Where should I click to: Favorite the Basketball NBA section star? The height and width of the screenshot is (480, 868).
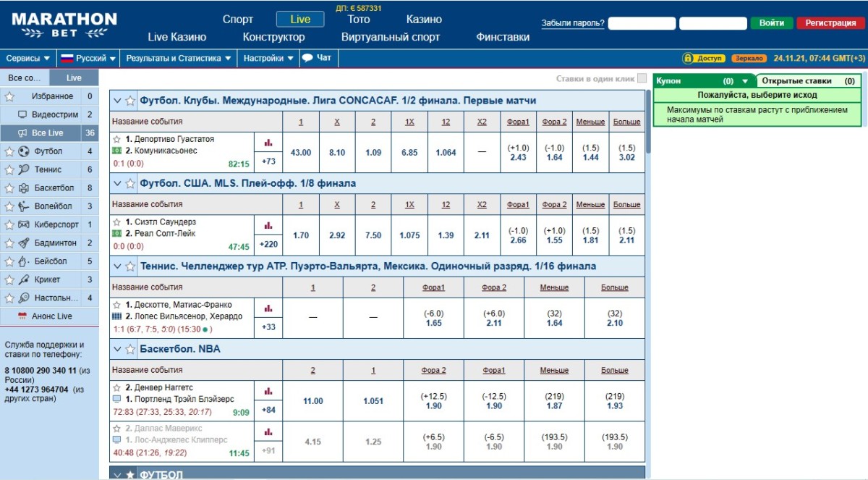pos(130,350)
